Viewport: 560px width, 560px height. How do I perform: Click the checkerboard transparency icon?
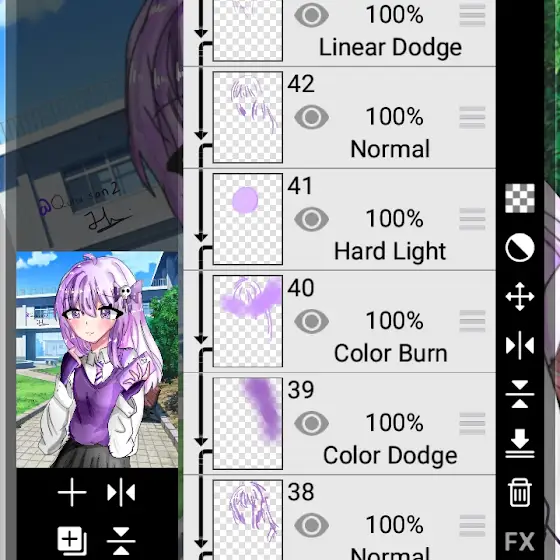520,198
